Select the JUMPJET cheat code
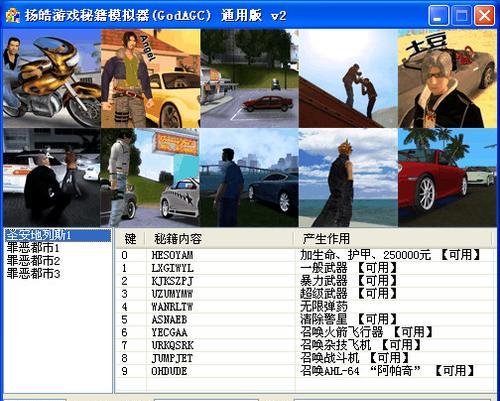Viewport: 500px width, 401px height. [x=172, y=358]
